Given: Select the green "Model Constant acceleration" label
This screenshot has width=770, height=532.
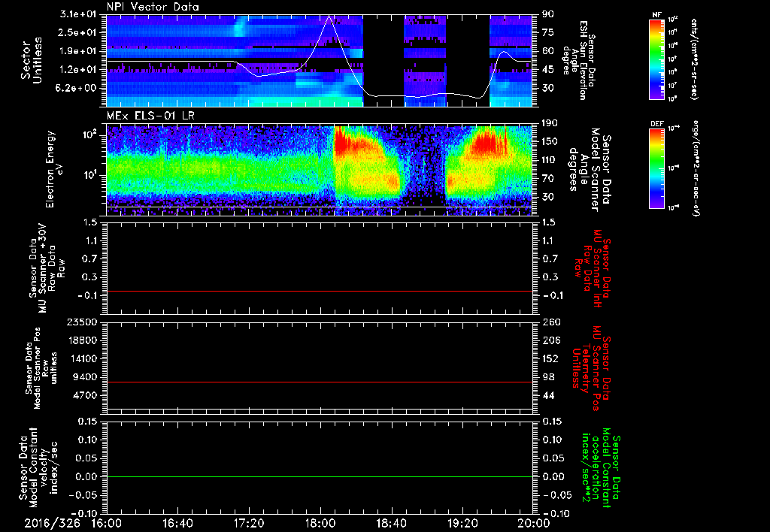Looking at the screenshot, I should point(601,467).
